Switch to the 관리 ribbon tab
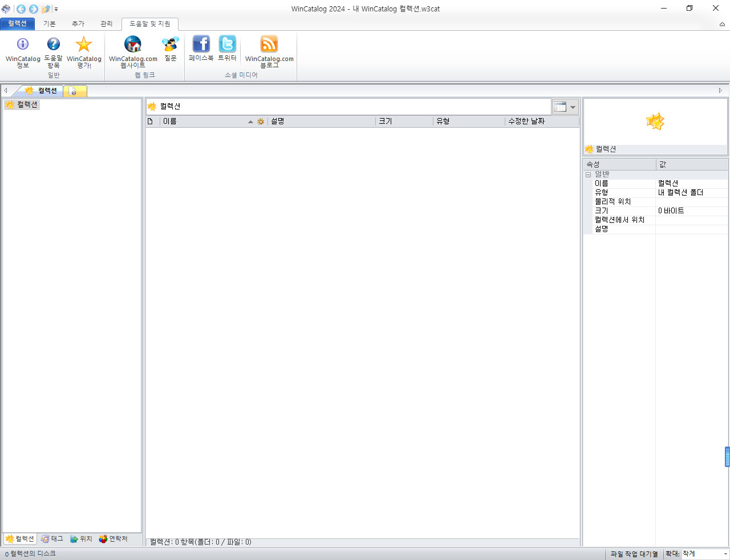 pos(107,24)
